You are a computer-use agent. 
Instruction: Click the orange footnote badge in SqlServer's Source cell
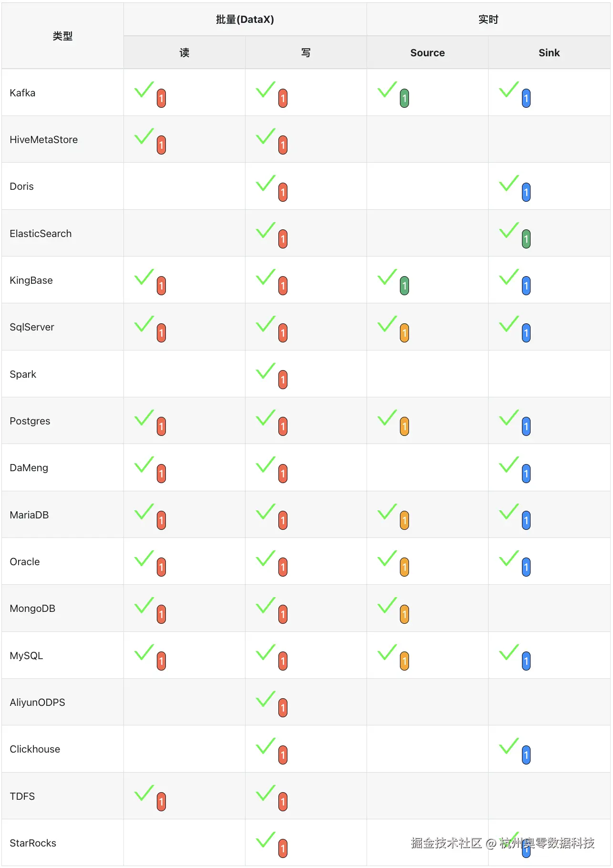click(404, 333)
